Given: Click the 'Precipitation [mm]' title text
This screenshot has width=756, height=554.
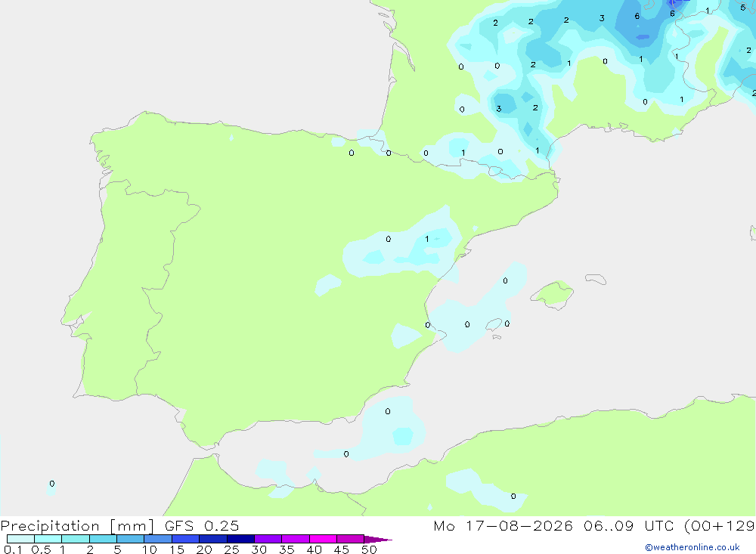Looking at the screenshot, I should coord(77,526).
